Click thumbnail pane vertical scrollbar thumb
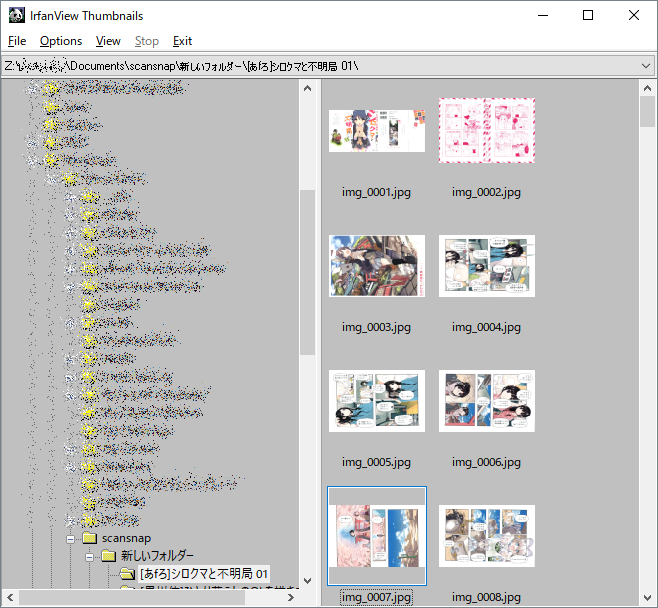 tap(648, 111)
